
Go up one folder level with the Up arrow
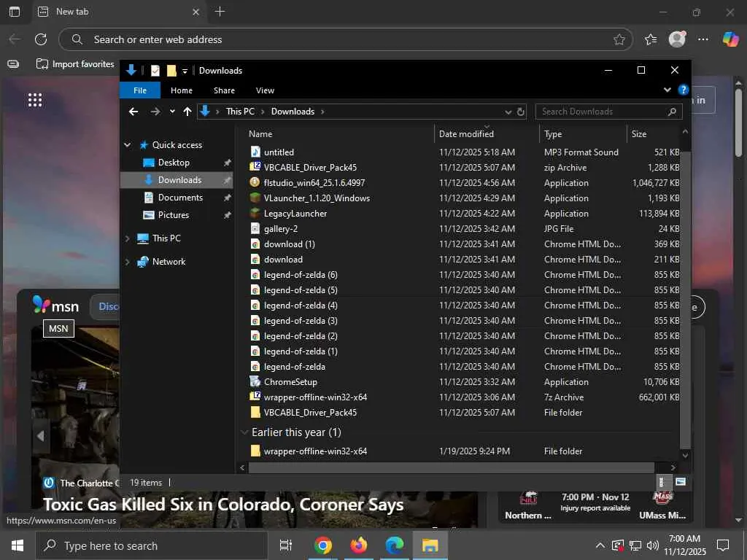click(x=187, y=112)
